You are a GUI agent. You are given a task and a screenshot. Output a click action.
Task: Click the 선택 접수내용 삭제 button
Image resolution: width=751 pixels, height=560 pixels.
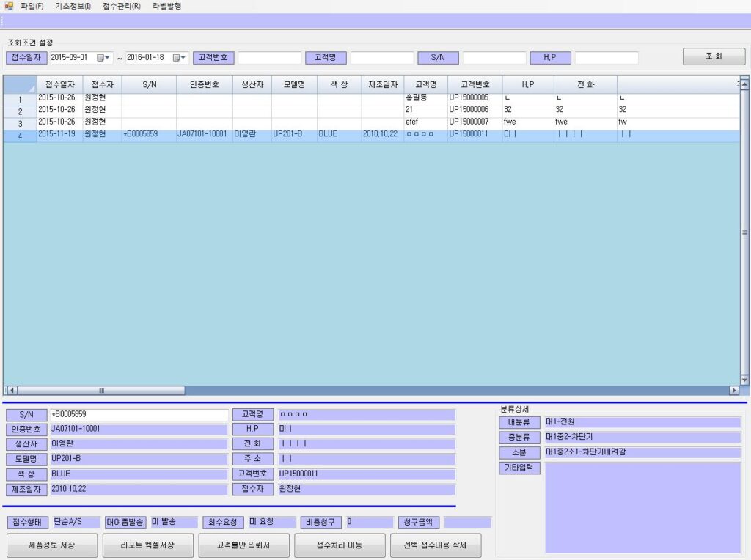click(x=435, y=545)
